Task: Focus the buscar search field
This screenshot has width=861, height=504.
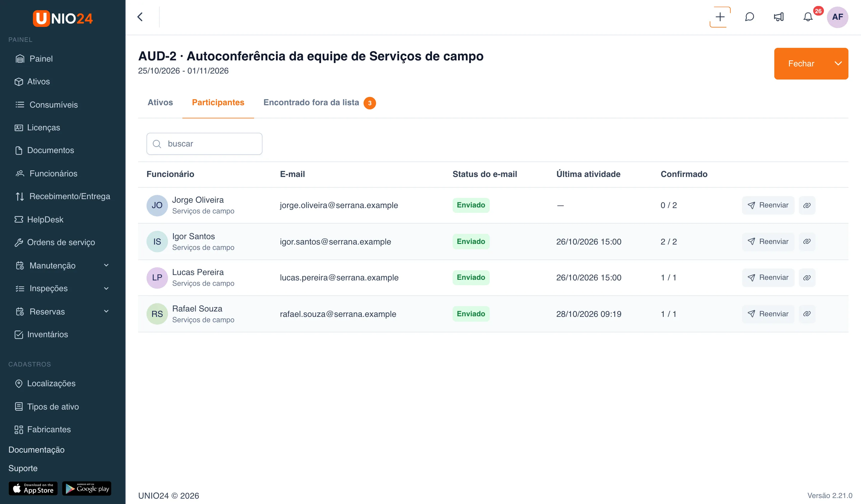Action: (x=204, y=144)
